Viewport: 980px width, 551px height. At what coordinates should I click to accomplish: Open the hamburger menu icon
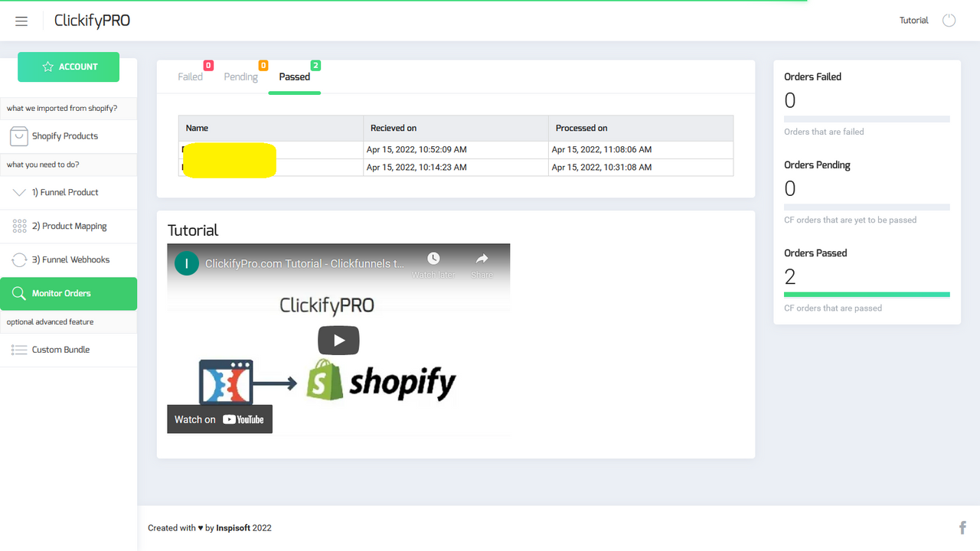click(x=21, y=21)
